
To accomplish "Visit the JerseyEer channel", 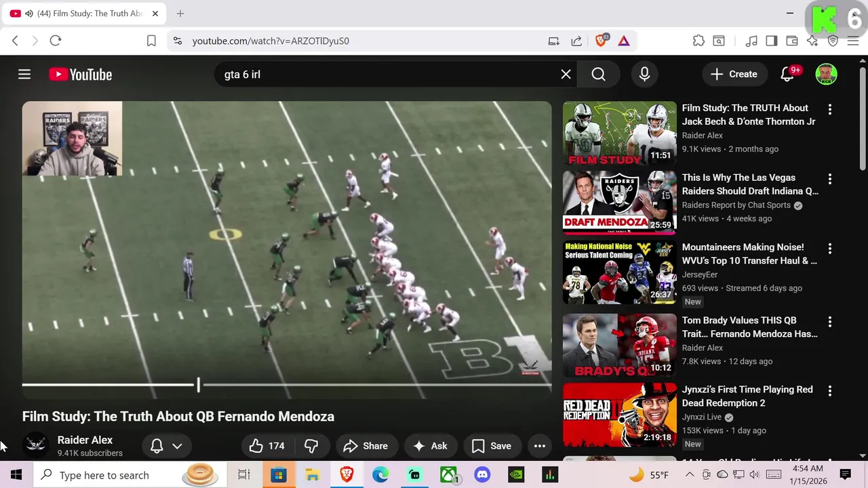I will click(700, 274).
